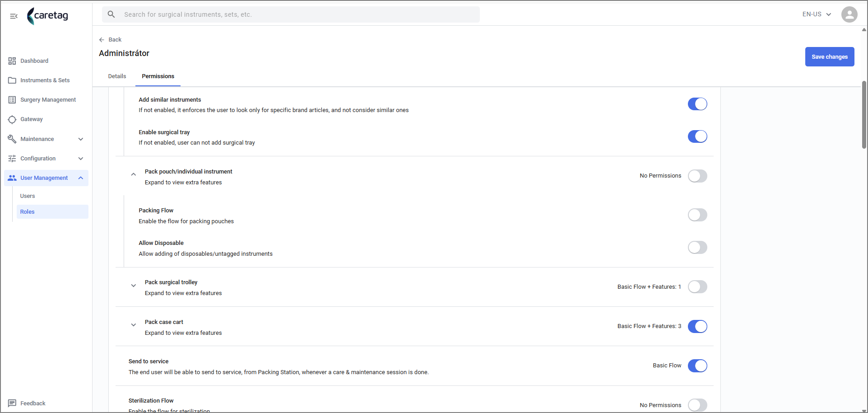Click the Surgery Management list icon
This screenshot has height=413, width=868.
click(12, 100)
